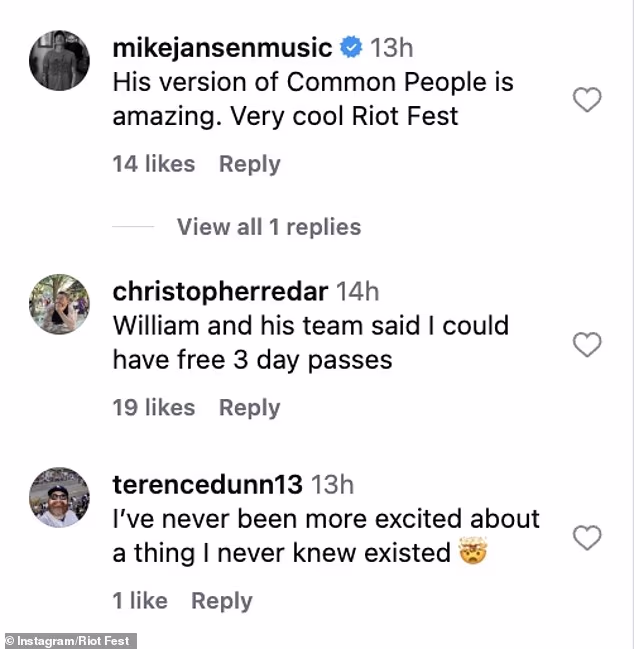Open the mikejansenmusic username link
This screenshot has height=649, width=634.
(x=222, y=48)
